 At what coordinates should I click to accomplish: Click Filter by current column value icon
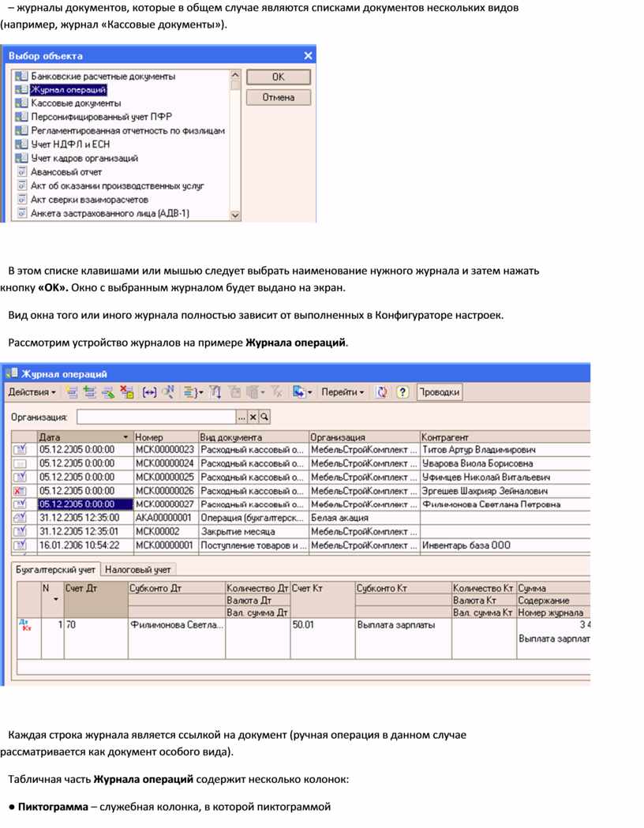234,392
